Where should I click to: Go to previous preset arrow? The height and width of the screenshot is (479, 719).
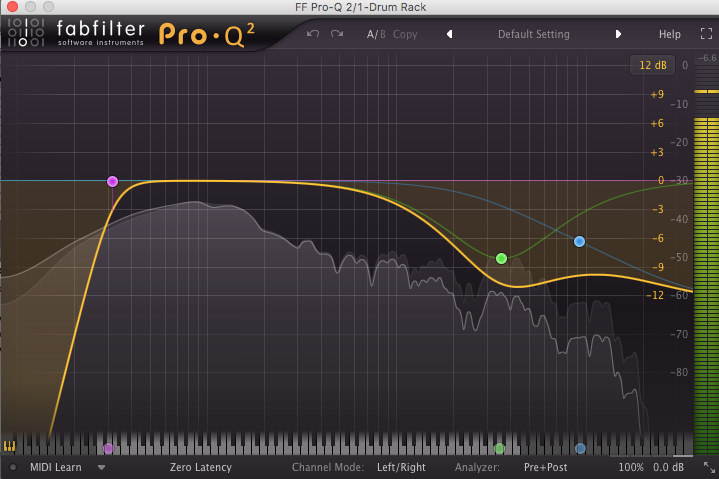click(450, 34)
